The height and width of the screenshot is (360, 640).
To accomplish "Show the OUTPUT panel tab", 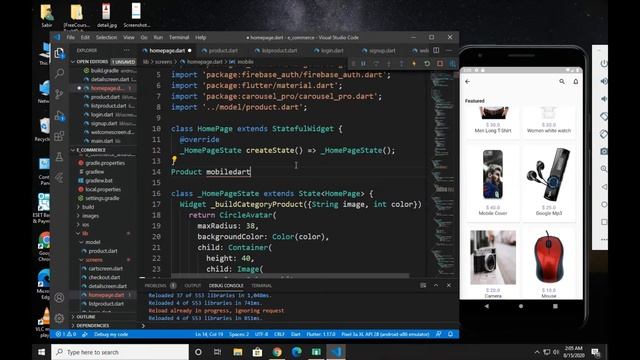I will tap(193, 286).
